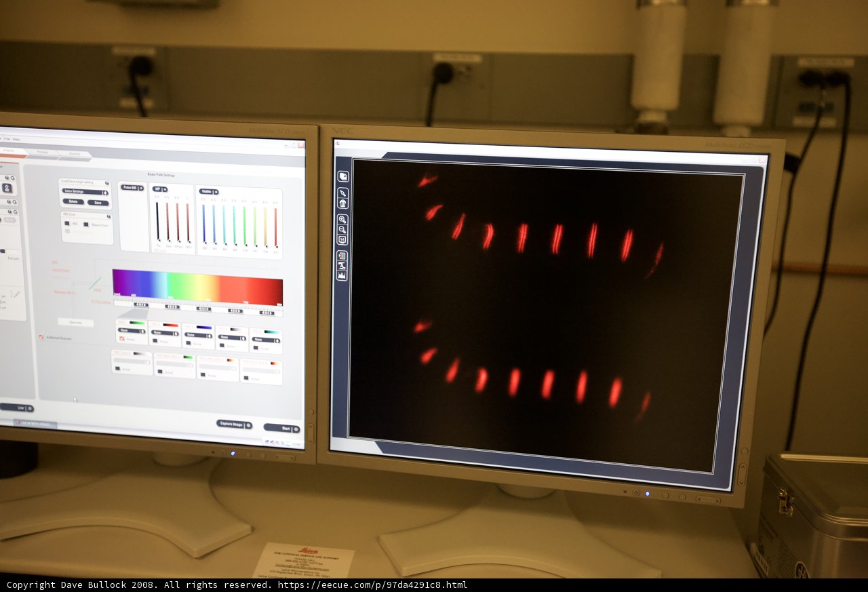
Task: Open the disabled dropdown of PMT Trans detector
Action: click(x=132, y=360)
